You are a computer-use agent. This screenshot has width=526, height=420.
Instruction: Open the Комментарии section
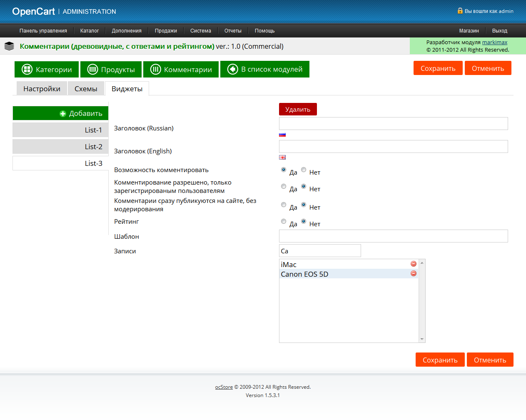(x=181, y=69)
